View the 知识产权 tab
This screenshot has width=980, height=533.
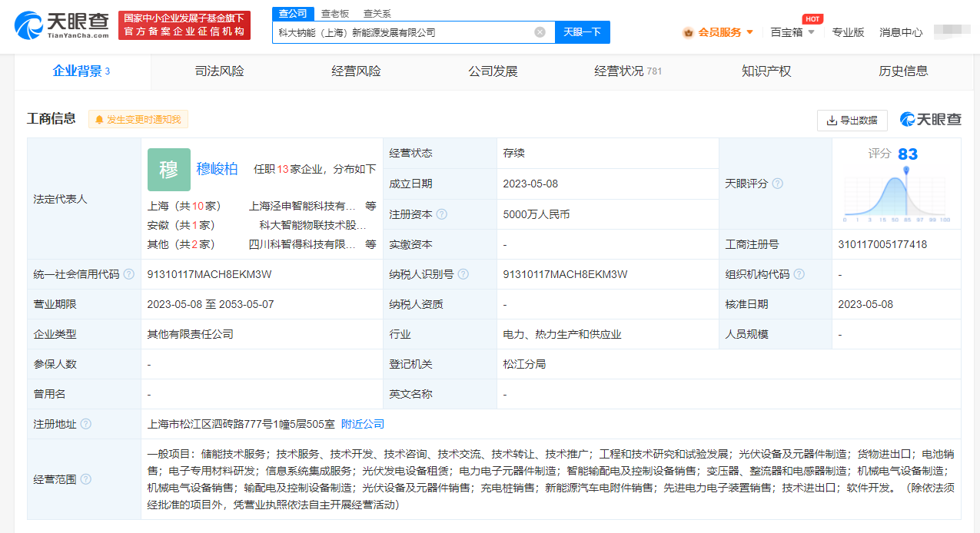(x=766, y=71)
